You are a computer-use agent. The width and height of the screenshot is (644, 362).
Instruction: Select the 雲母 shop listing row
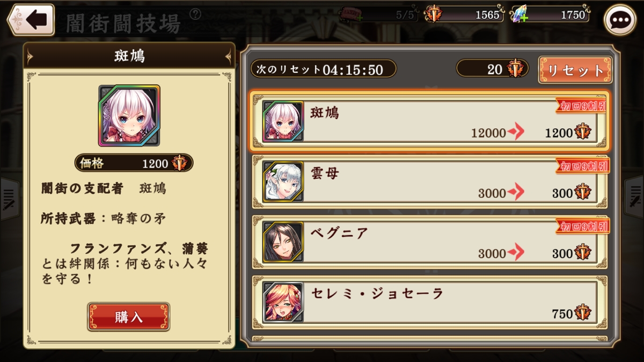[429, 182]
